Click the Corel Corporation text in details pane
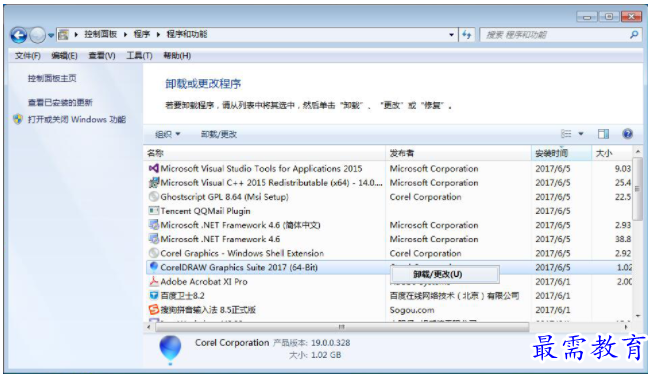The height and width of the screenshot is (379, 654). click(x=232, y=343)
